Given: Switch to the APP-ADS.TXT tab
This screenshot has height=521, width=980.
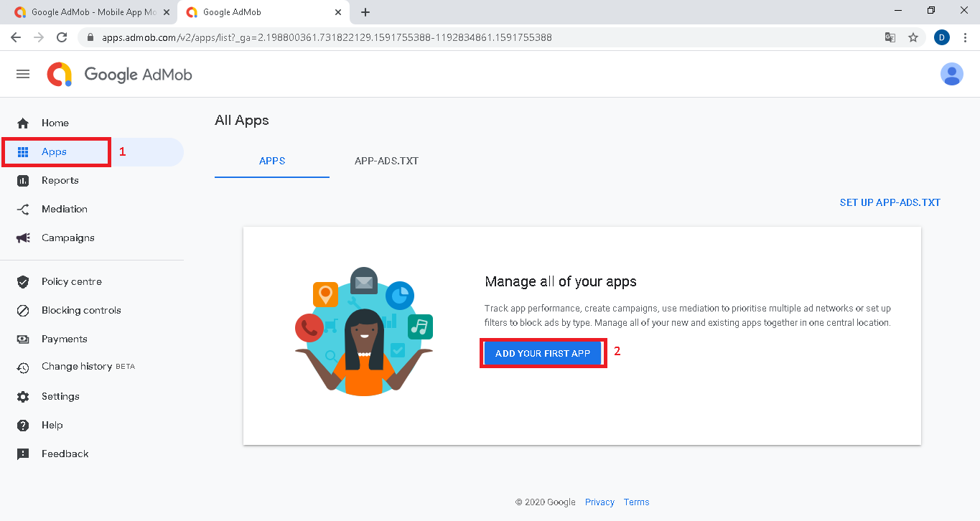Looking at the screenshot, I should pos(386,161).
